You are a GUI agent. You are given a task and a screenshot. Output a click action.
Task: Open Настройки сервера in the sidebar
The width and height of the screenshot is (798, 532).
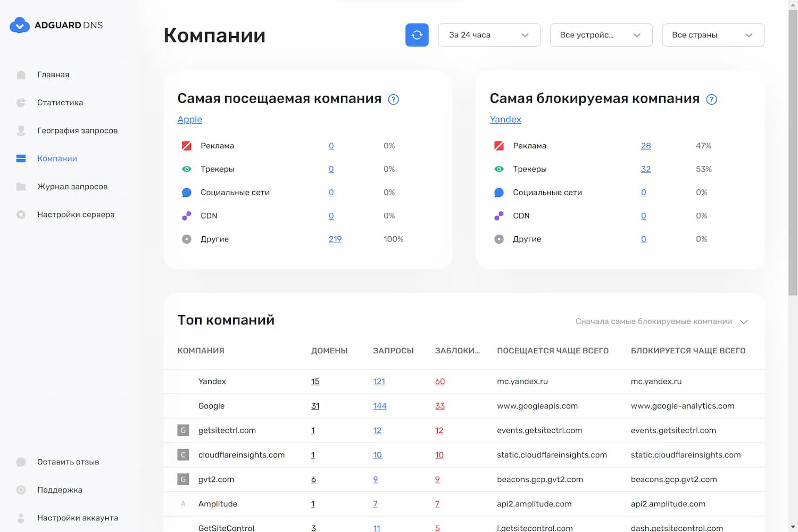[x=76, y=214]
